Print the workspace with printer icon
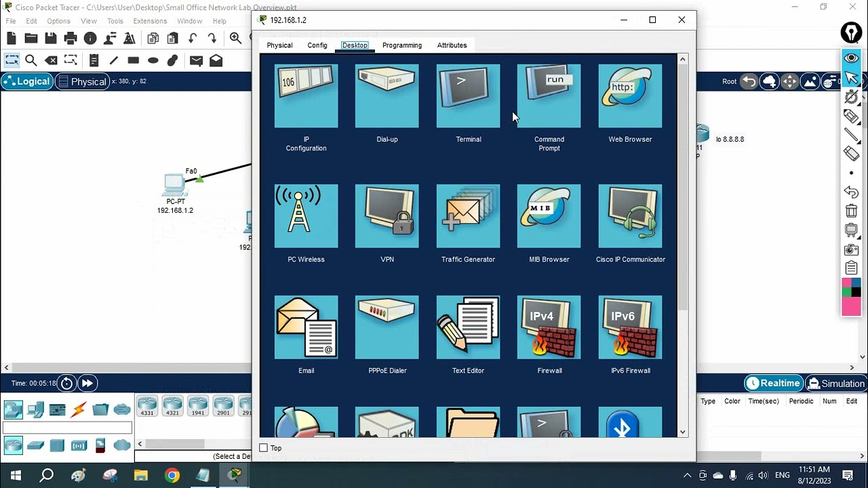868x488 pixels. pos(71,39)
